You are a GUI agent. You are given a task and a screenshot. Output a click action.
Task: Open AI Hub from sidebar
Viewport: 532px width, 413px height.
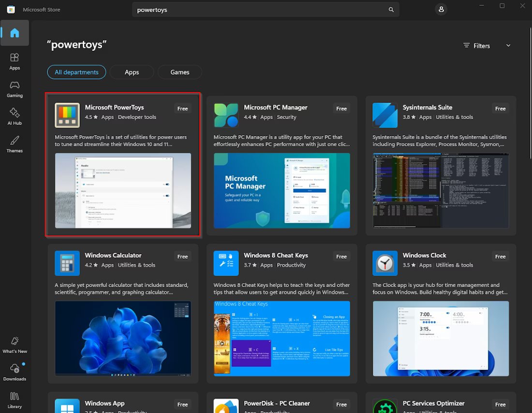click(x=15, y=116)
